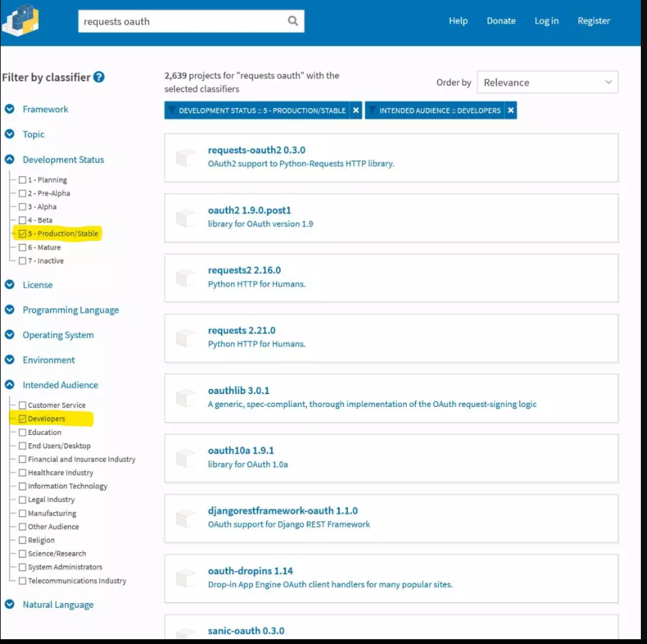Check the Healthcare Industry checkbox
Screen dimensions: 647x644
click(x=23, y=473)
